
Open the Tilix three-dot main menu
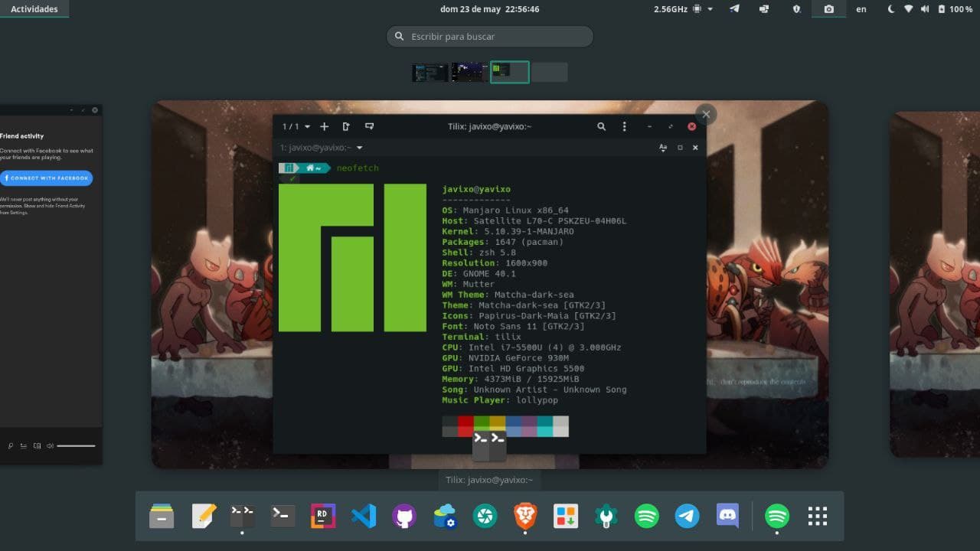coord(624,126)
